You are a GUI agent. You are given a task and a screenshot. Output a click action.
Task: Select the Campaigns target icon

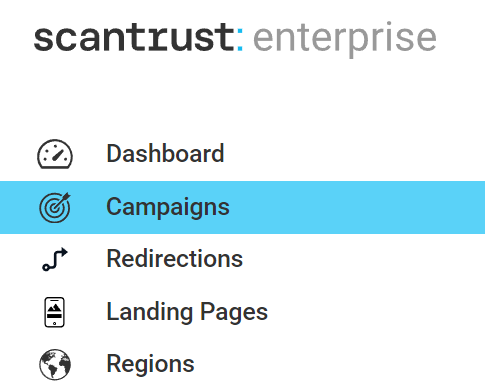[55, 207]
